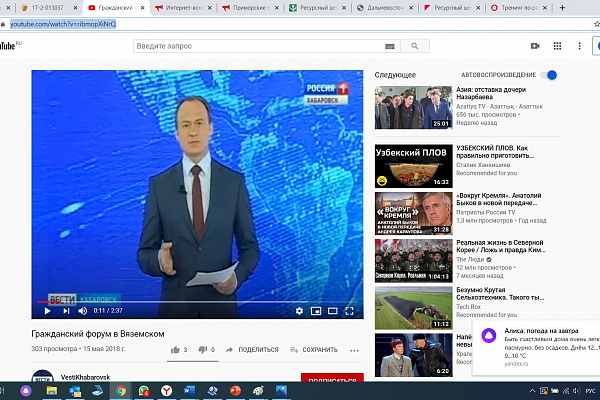Open player settings gear icon
600x400 pixels.
tap(299, 311)
